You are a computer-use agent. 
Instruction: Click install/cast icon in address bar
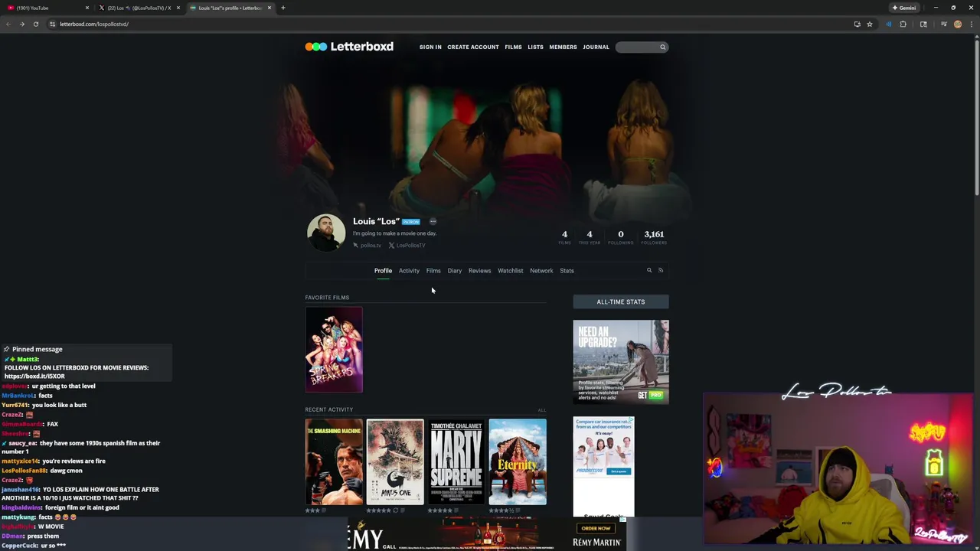[x=857, y=24]
